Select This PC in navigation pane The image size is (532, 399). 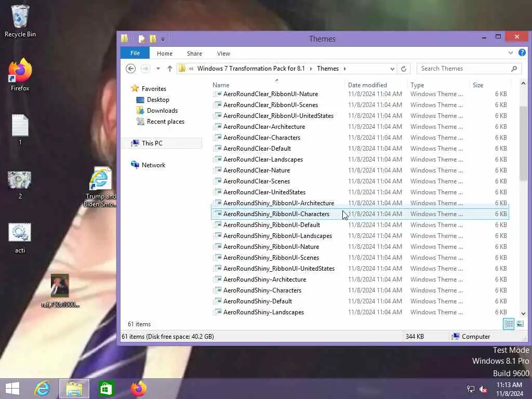(x=162, y=143)
